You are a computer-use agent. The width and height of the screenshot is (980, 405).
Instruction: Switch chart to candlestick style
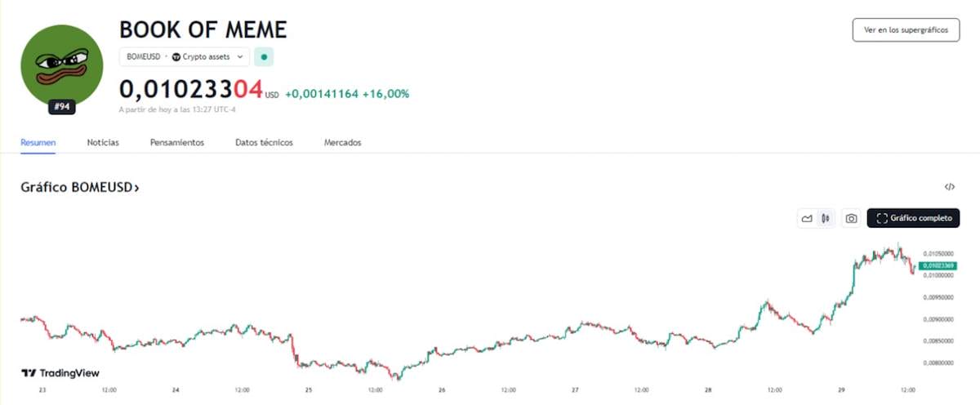[826, 218]
